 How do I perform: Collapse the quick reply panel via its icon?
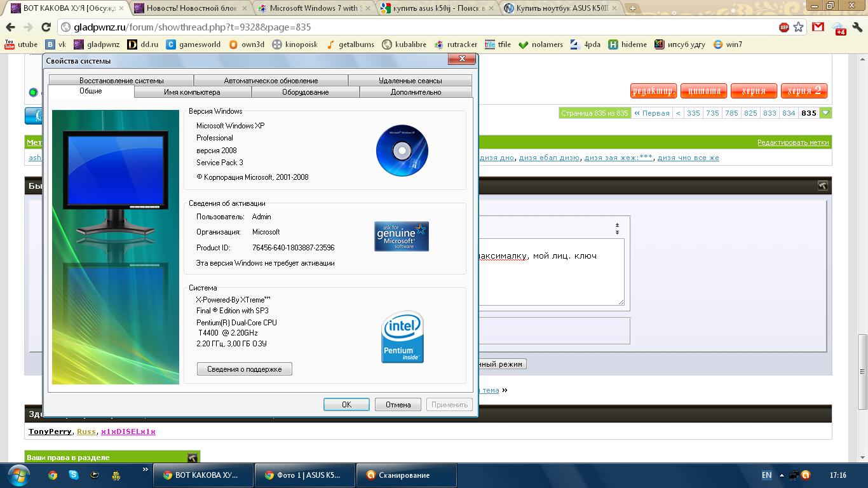pos(823,186)
